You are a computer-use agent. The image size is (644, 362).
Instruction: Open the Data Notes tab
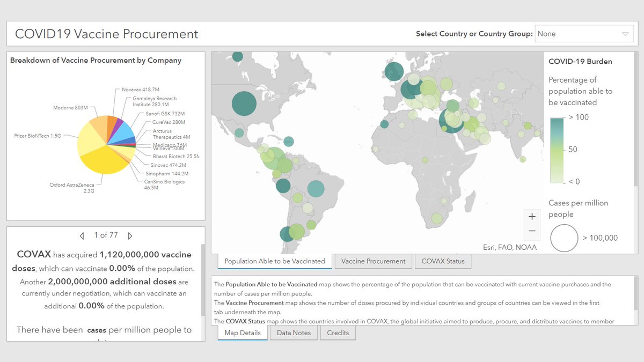click(294, 333)
